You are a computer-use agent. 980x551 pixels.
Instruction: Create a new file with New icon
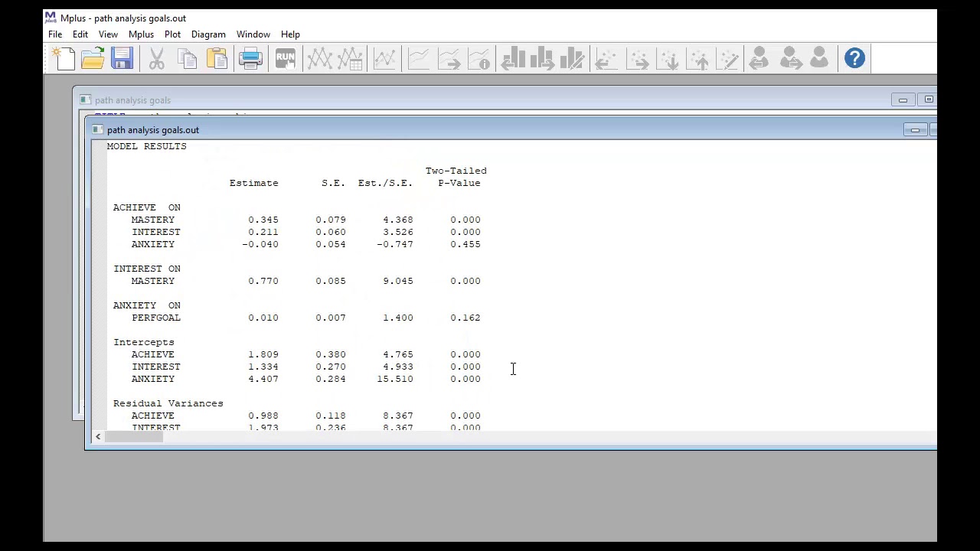pos(63,58)
